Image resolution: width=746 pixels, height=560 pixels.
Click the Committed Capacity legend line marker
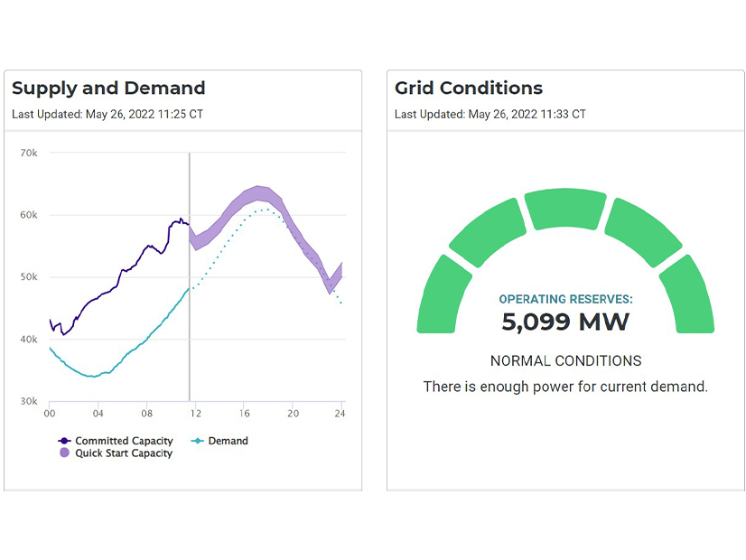[64, 441]
